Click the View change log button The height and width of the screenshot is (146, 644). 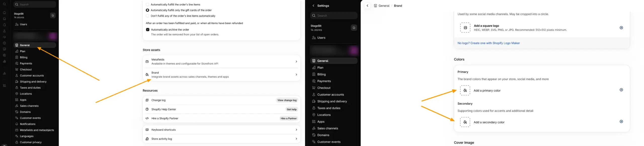tap(287, 100)
